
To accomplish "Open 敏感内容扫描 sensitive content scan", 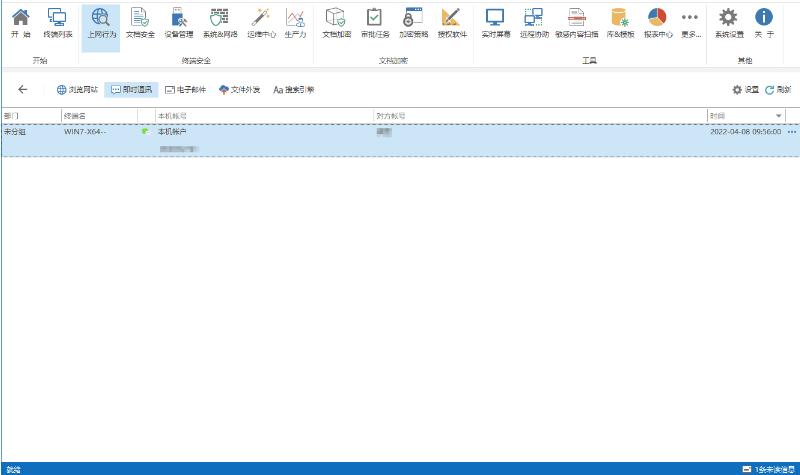I will 576,23.
